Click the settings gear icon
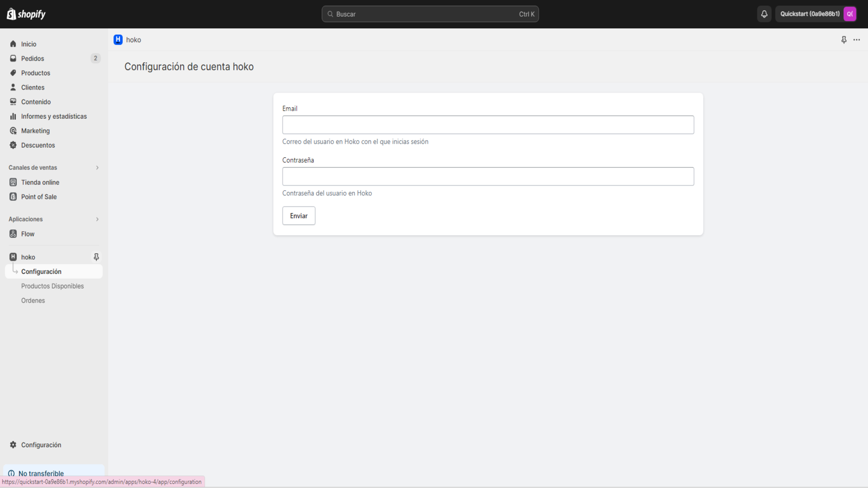Viewport: 868px width, 488px height. coord(13,445)
